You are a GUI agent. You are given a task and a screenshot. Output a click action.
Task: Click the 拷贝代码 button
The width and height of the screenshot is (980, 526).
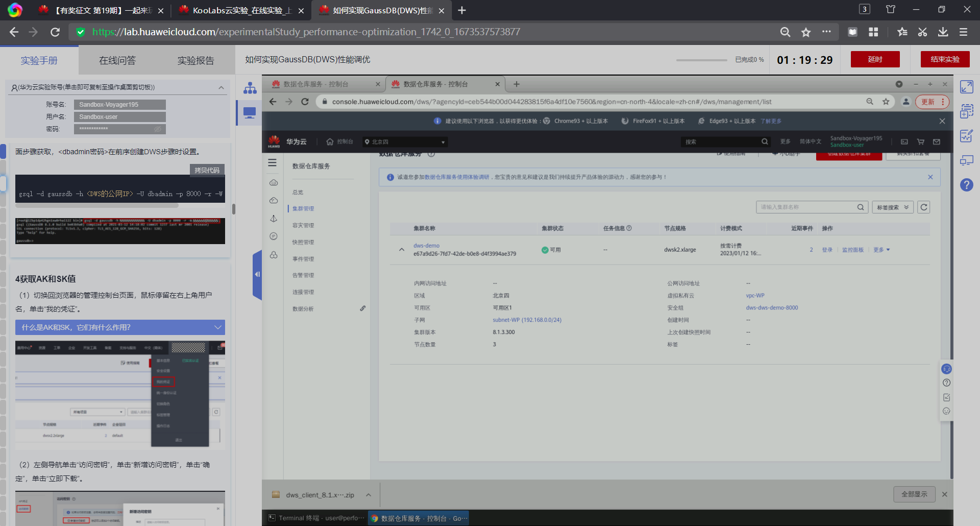[x=207, y=170]
